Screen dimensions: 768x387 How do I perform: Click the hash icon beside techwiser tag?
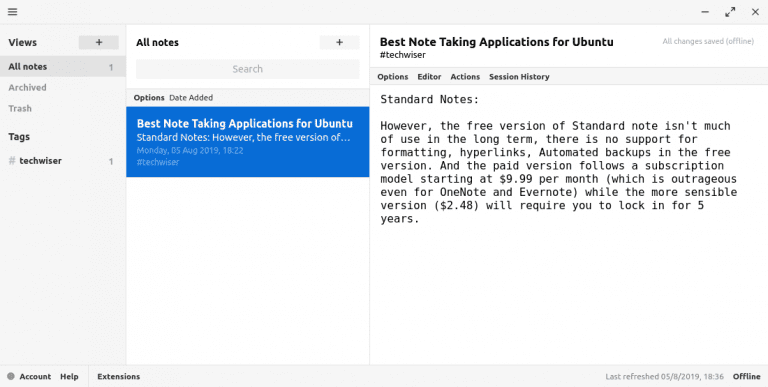(x=12, y=161)
